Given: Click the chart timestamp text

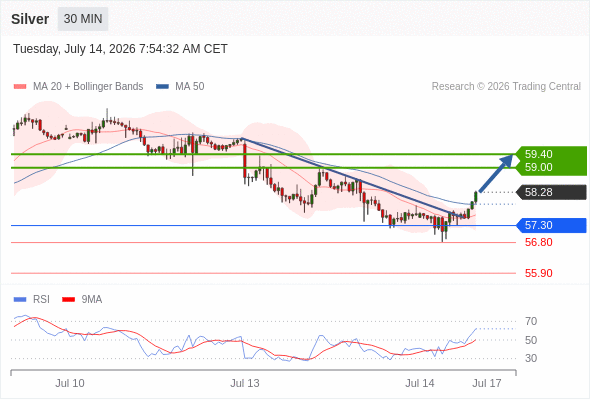Looking at the screenshot, I should 120,49.
